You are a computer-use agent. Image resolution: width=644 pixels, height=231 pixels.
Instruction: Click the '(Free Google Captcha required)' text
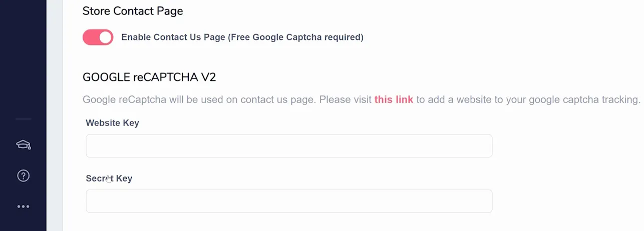tap(295, 37)
